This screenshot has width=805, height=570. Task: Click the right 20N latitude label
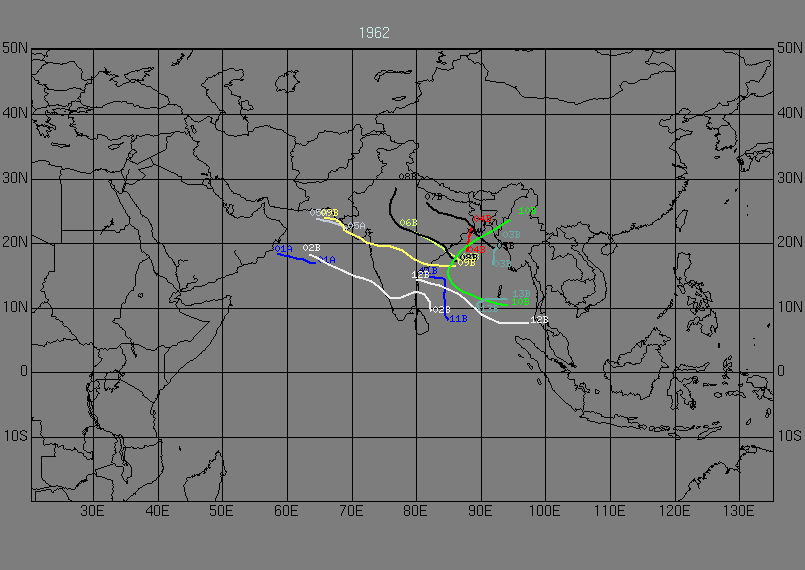click(x=790, y=242)
